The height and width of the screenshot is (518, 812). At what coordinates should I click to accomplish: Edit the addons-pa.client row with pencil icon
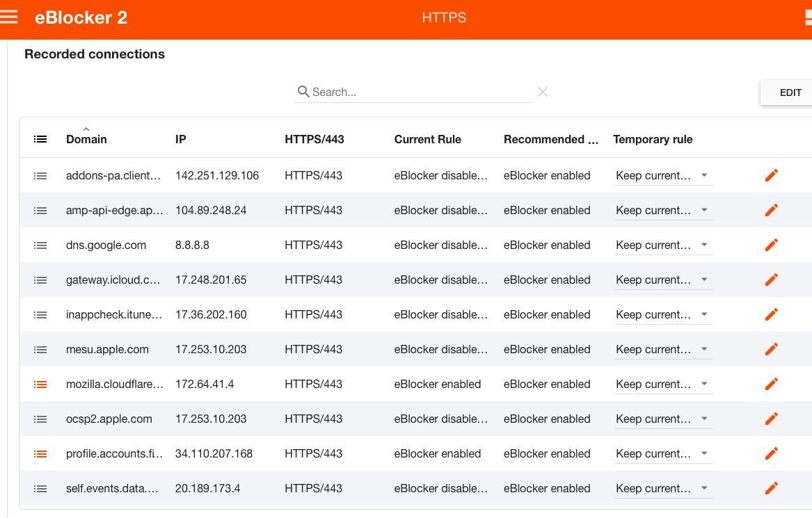pos(771,175)
